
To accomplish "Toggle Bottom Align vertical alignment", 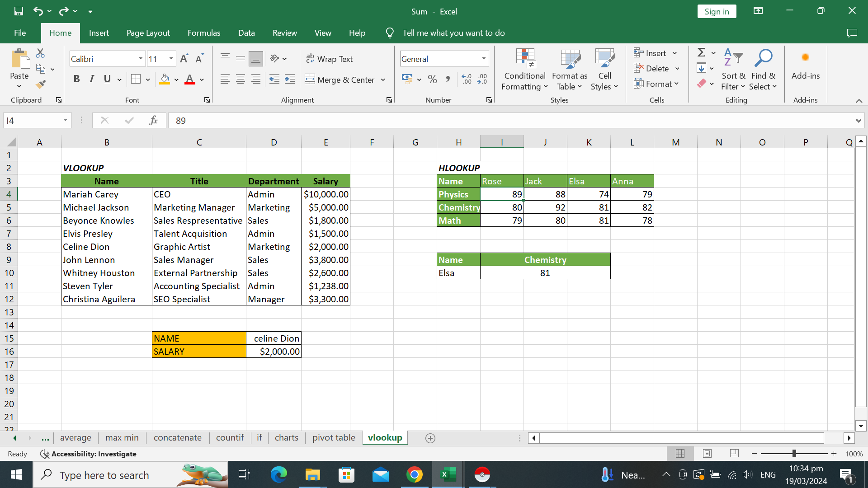I will (x=256, y=59).
